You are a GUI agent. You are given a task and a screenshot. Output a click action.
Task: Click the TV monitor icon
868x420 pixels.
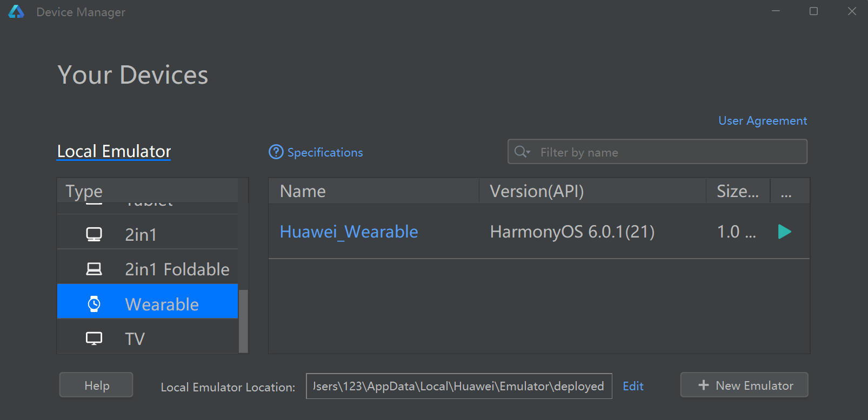pyautogui.click(x=94, y=338)
